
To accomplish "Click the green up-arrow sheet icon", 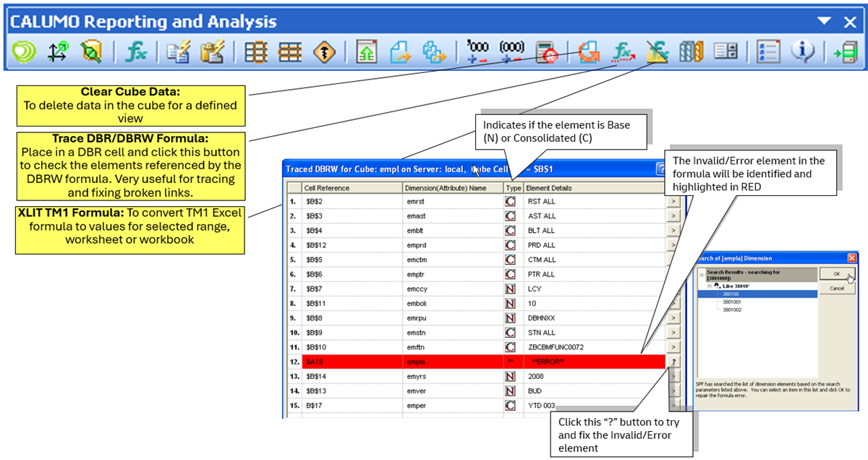I will coord(367,51).
